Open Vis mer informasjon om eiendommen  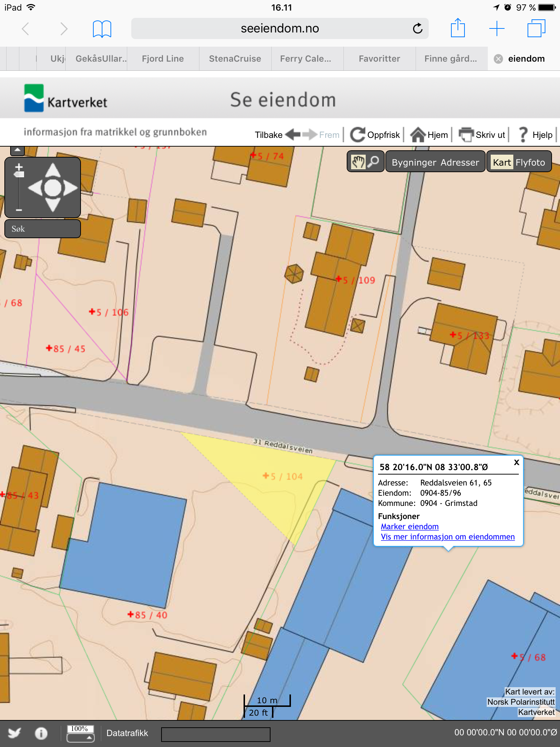(x=447, y=537)
